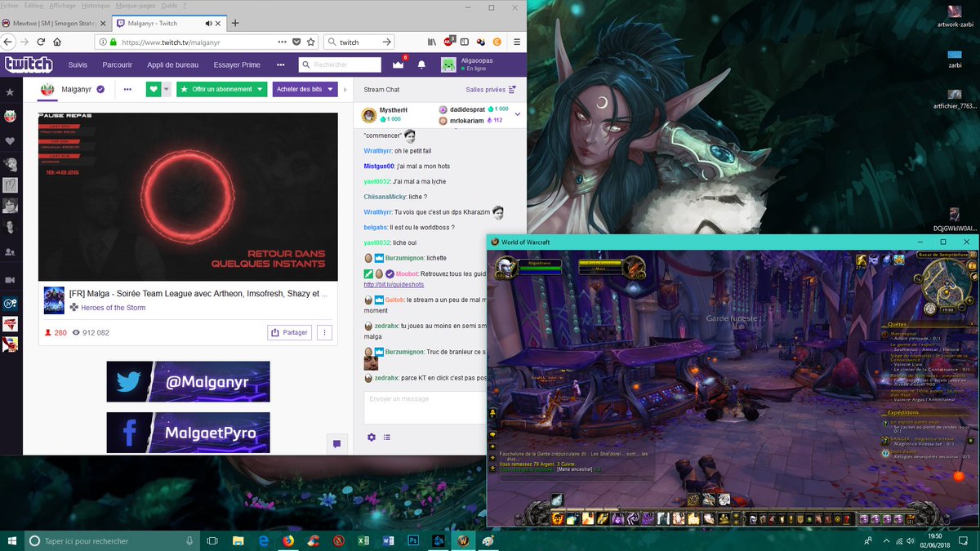Screen dimensions: 980x551
Task: Mute the Malganyr Twitch tab audio
Action: [x=208, y=23]
